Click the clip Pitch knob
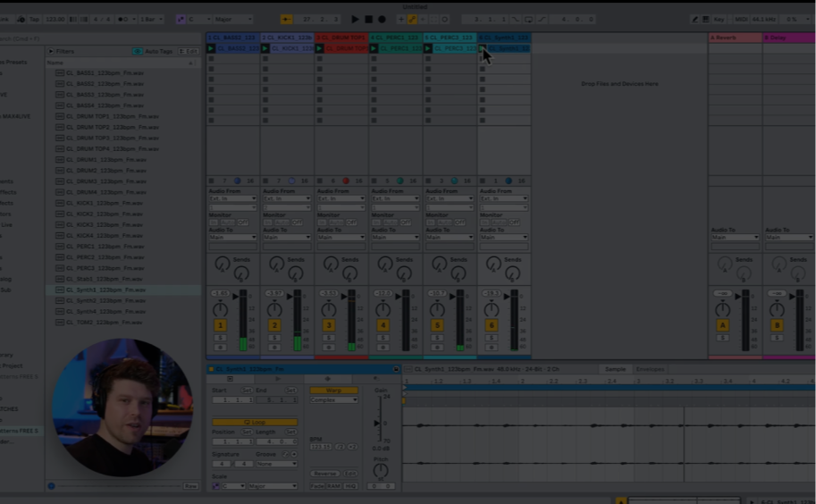816x504 pixels. tap(381, 471)
